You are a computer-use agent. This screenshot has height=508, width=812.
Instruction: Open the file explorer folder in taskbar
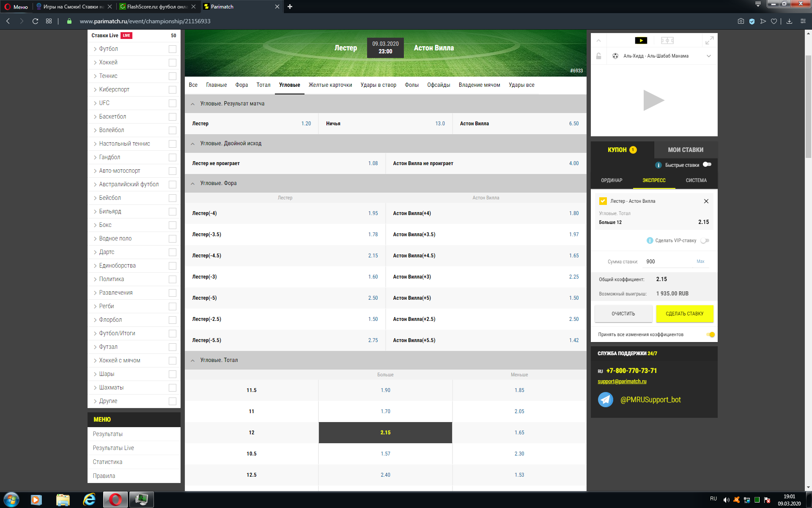pos(63,500)
